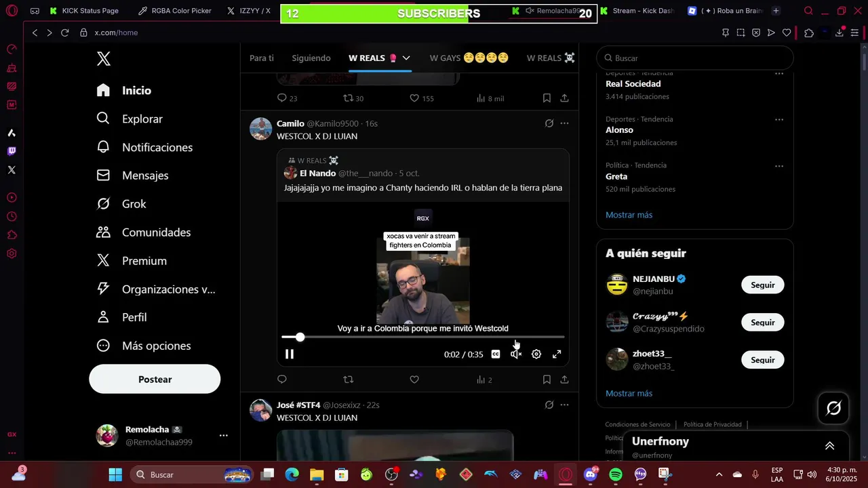Follow zhoet33__
This screenshot has width=868, height=488.
pyautogui.click(x=762, y=359)
